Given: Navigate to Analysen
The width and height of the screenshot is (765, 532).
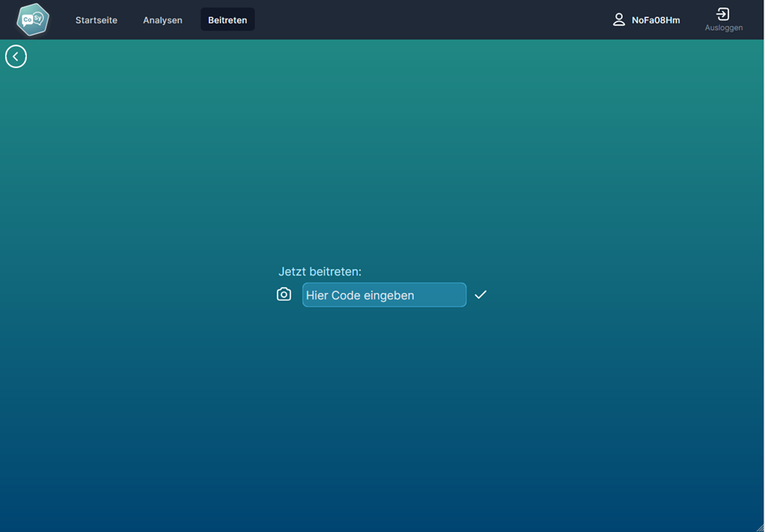Looking at the screenshot, I should coord(163,20).
